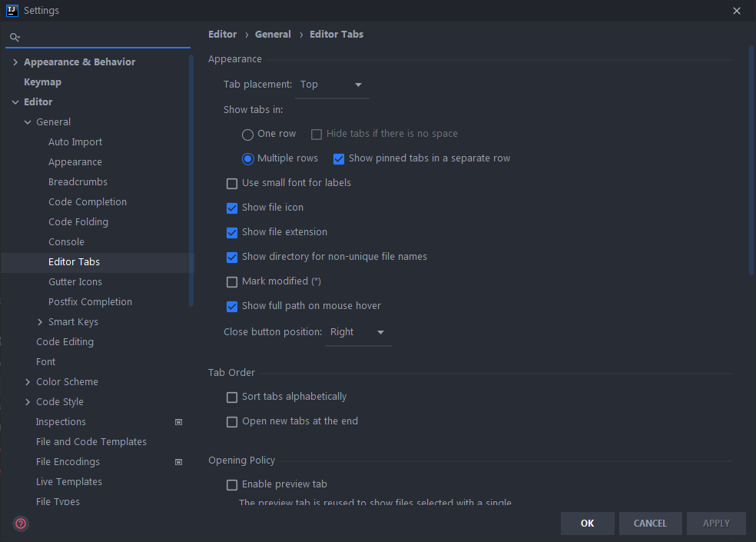Disable the Show file icon checkbox
This screenshot has width=756, height=542.
232,208
